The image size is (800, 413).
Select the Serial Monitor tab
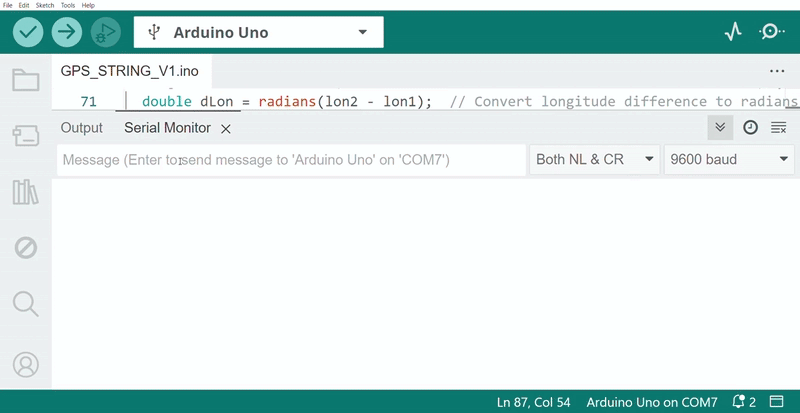pyautogui.click(x=167, y=128)
